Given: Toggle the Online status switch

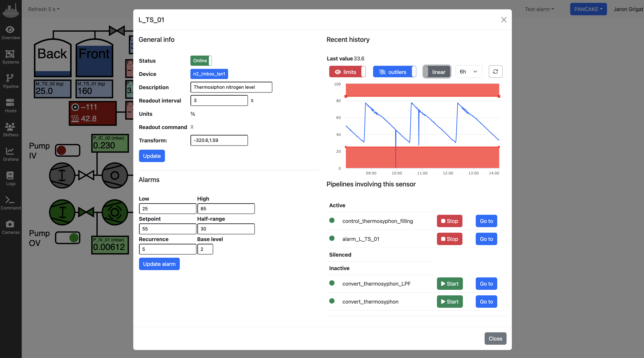Looking at the screenshot, I should click(x=201, y=61).
